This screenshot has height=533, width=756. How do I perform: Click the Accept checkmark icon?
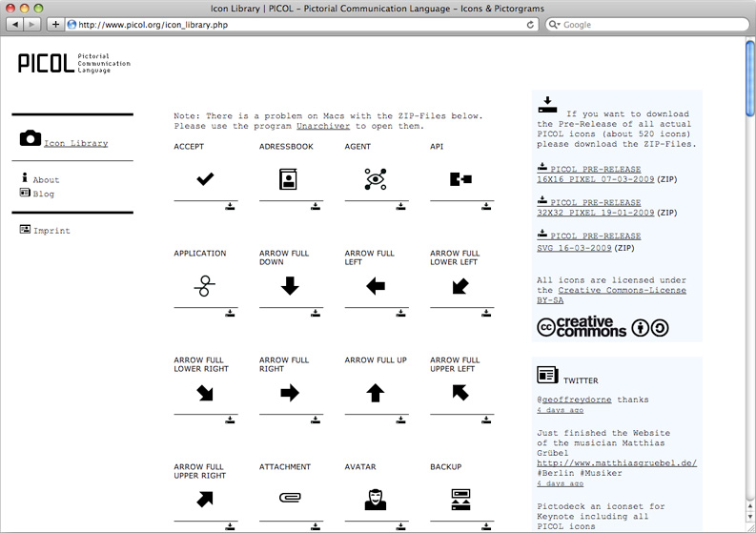point(205,179)
